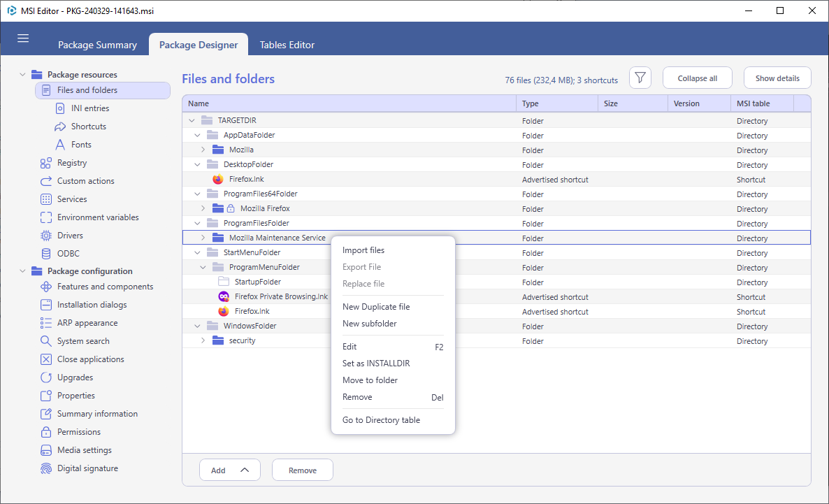
Task: Click the Installation dialogs icon
Action: (x=46, y=305)
